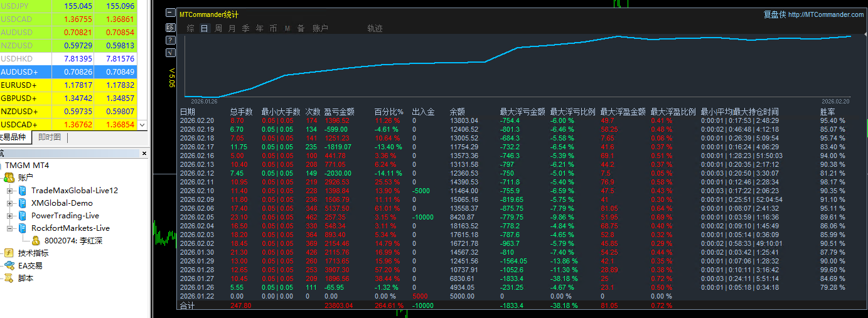This screenshot has height=318, width=868.
Task: Click the 账户 accounts folder icon in navigator
Action: 9,178
